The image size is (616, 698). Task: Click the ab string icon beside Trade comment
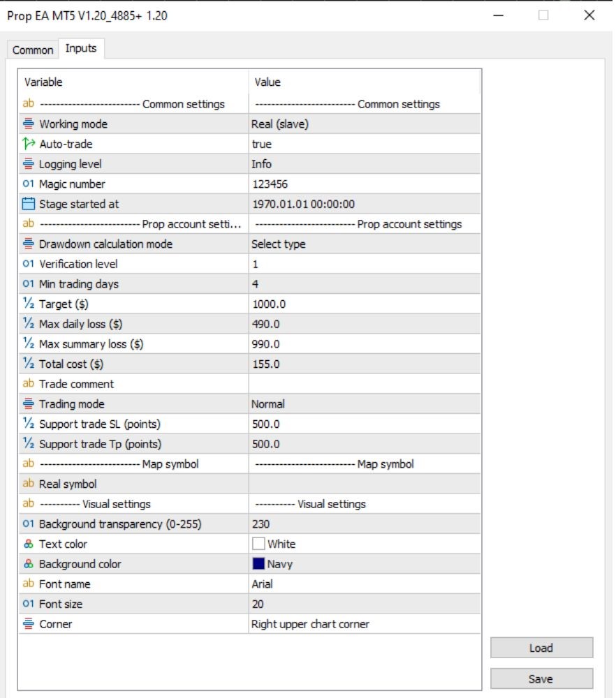pos(28,383)
